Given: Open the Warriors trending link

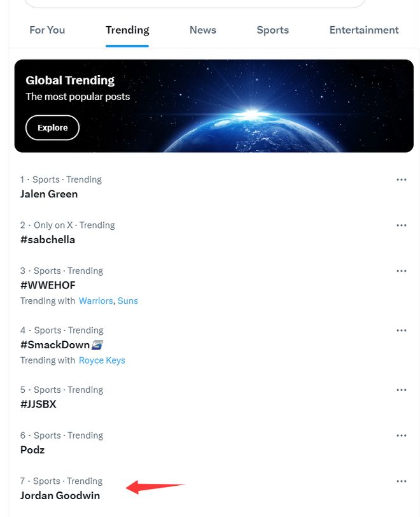Looking at the screenshot, I should [x=96, y=301].
